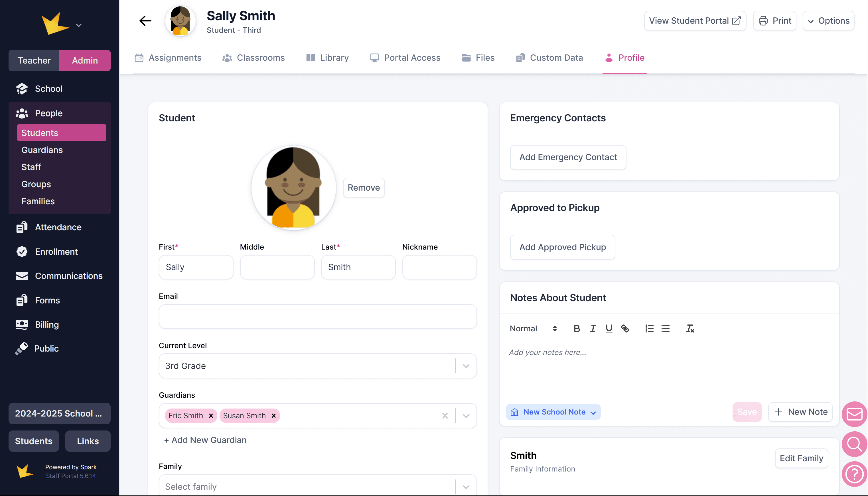Expand the Current Level dropdown
868x496 pixels.
[x=466, y=366]
